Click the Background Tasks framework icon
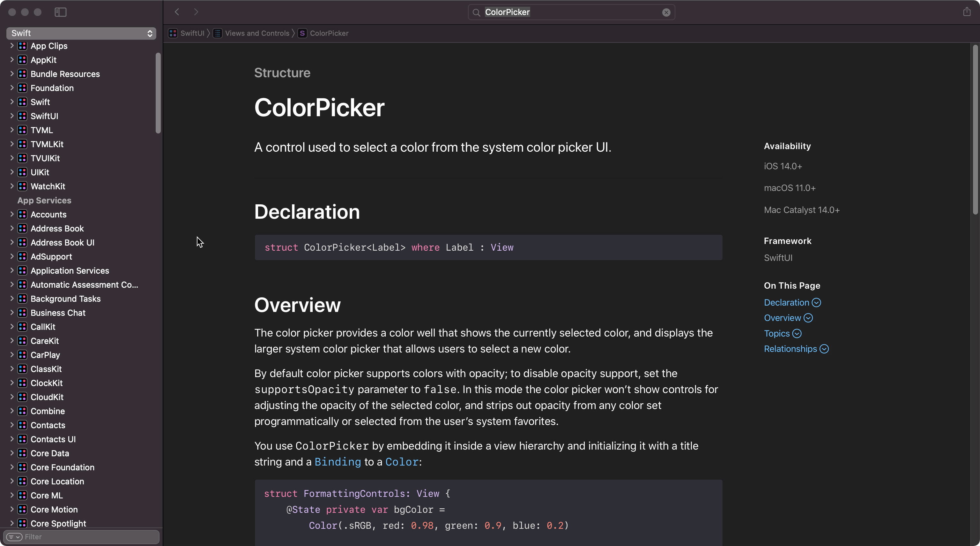 pos(22,299)
